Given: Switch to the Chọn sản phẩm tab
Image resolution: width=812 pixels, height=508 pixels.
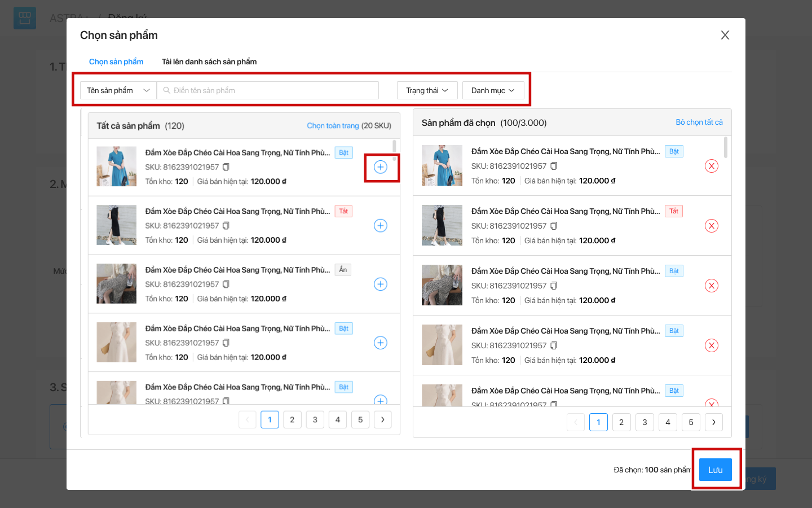Looking at the screenshot, I should 116,62.
